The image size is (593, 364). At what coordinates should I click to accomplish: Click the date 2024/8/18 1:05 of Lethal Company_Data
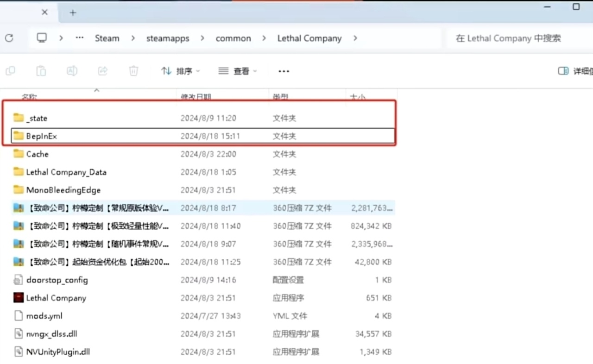coord(208,172)
